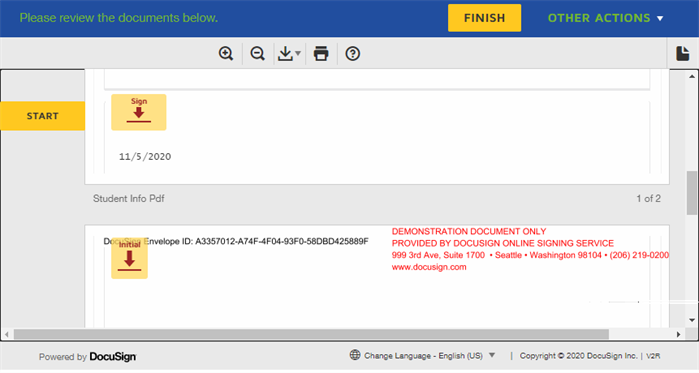The width and height of the screenshot is (699, 373).
Task: Click the horizontal scrollbar left arrow
Action: click(6, 334)
